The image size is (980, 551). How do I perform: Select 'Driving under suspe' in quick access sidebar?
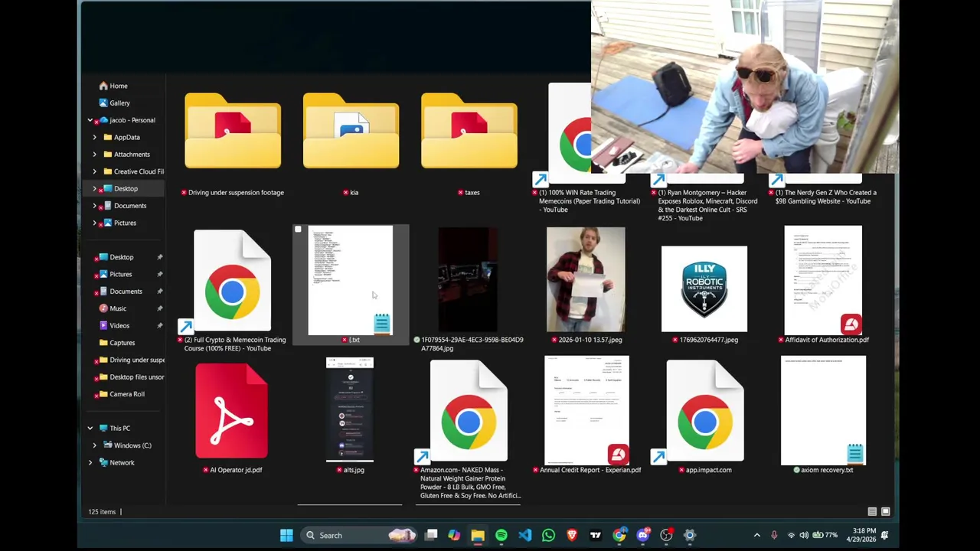point(131,360)
